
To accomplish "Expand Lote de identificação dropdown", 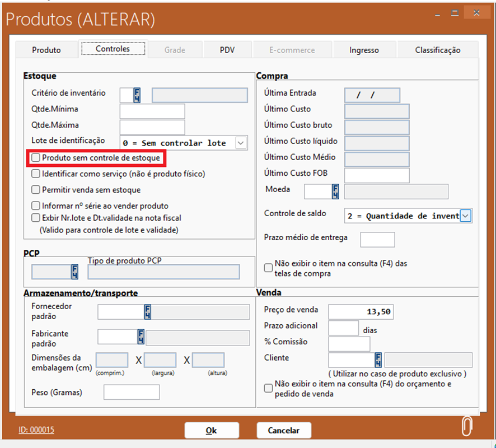I will click(241, 143).
